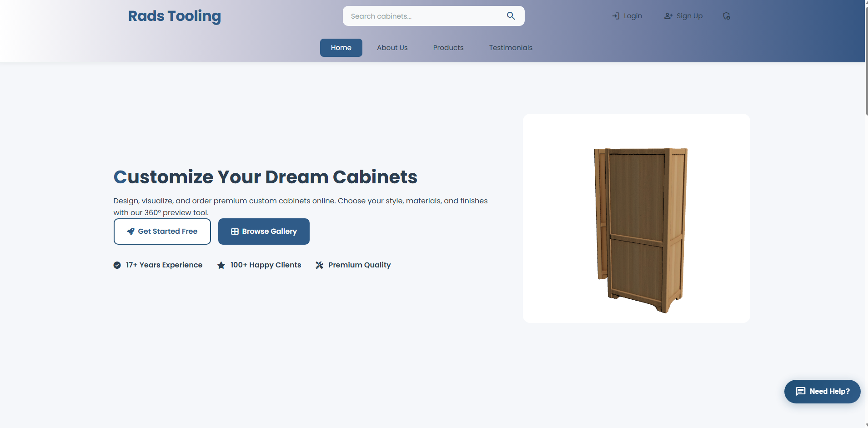Screen dimensions: 868x428
Task: Click Browse Gallery button
Action: 264,232
